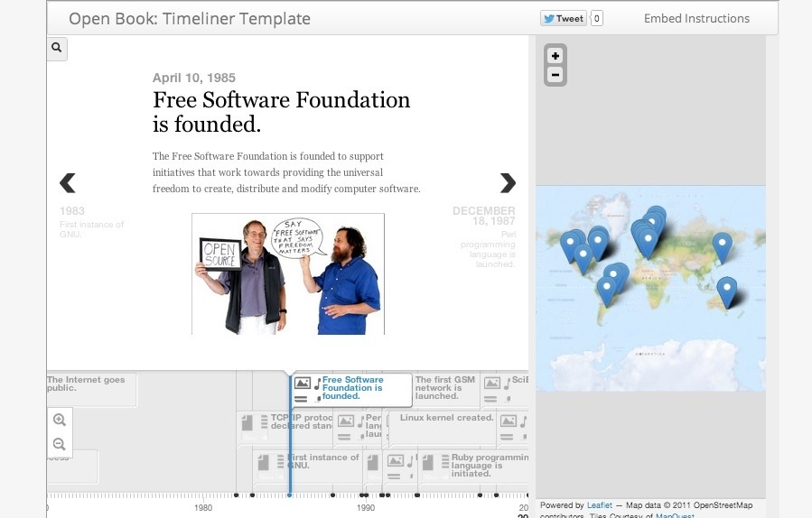This screenshot has height=518, width=812.
Task: Select the First instance of GNU flag
Action: (x=308, y=467)
